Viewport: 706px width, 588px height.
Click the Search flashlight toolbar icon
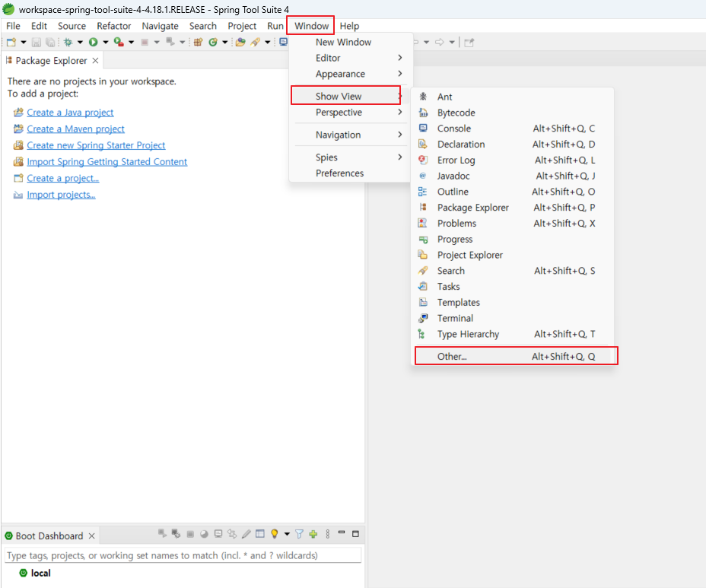tap(256, 43)
